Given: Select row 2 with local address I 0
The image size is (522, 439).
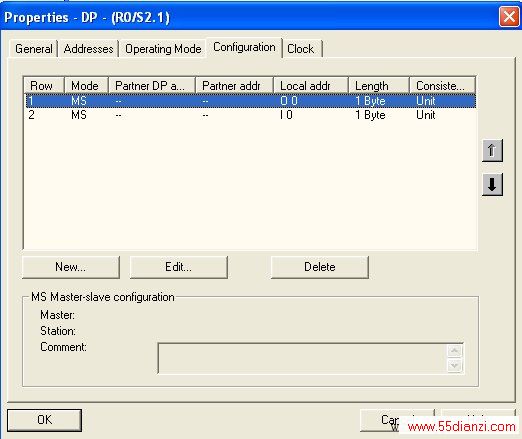Looking at the screenshot, I should 251,115.
